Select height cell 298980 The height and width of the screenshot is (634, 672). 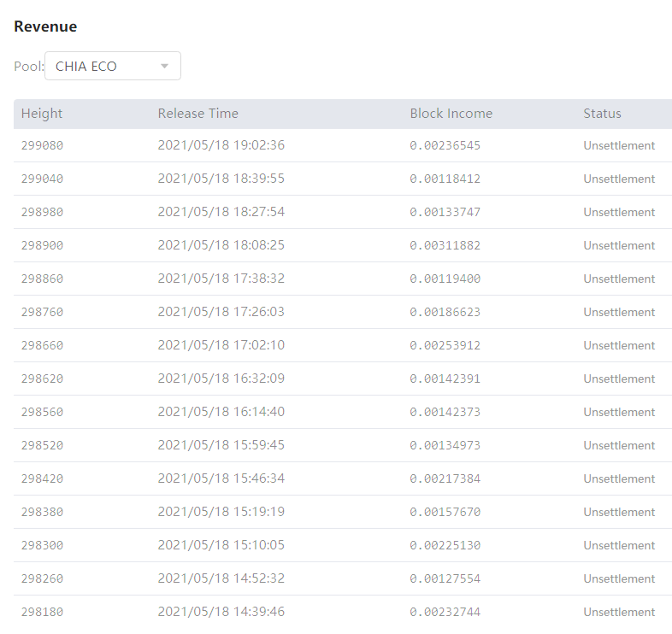click(43, 212)
